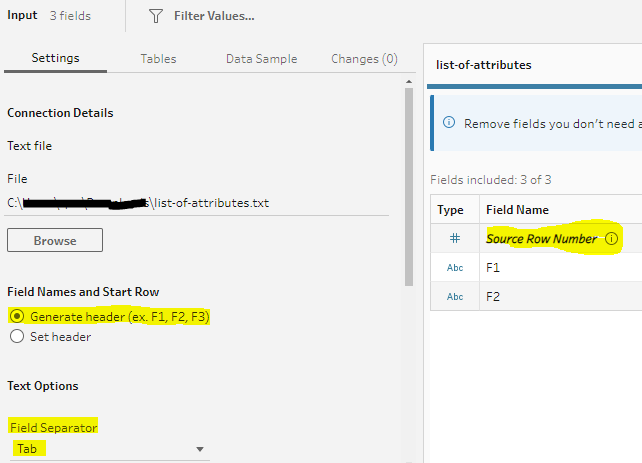This screenshot has width=642, height=463.
Task: Click the Field Separator dropdown arrow
Action: (200, 449)
